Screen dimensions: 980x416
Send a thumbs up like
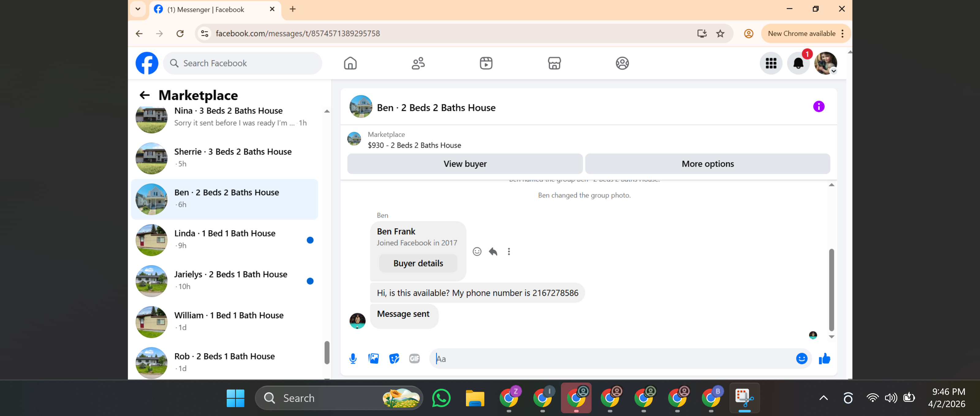tap(824, 359)
